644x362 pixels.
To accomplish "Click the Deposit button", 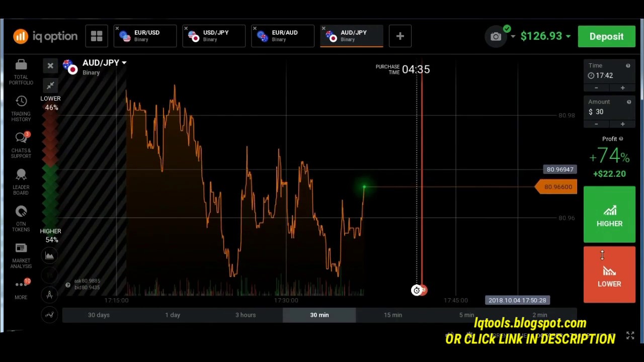I will coord(606,37).
